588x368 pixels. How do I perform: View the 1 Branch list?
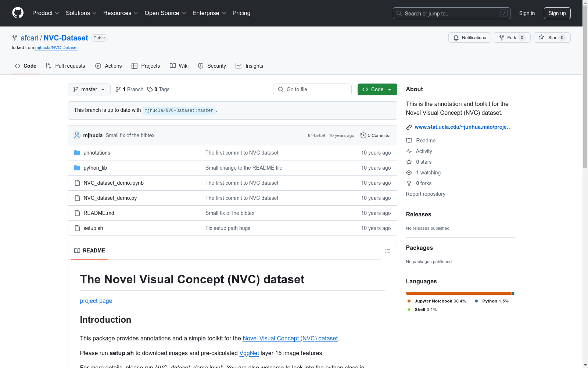129,89
